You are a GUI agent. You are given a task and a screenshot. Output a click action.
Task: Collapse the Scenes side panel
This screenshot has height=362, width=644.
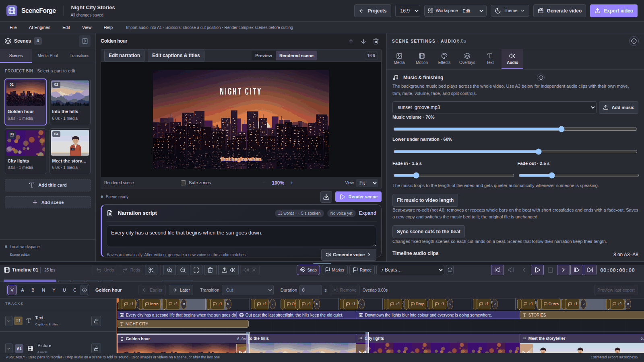click(x=85, y=41)
